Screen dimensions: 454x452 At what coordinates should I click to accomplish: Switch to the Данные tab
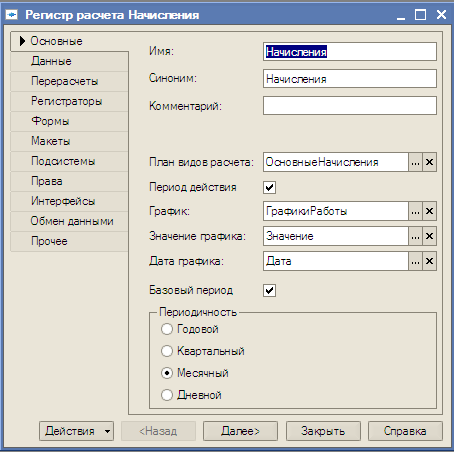[69, 61]
